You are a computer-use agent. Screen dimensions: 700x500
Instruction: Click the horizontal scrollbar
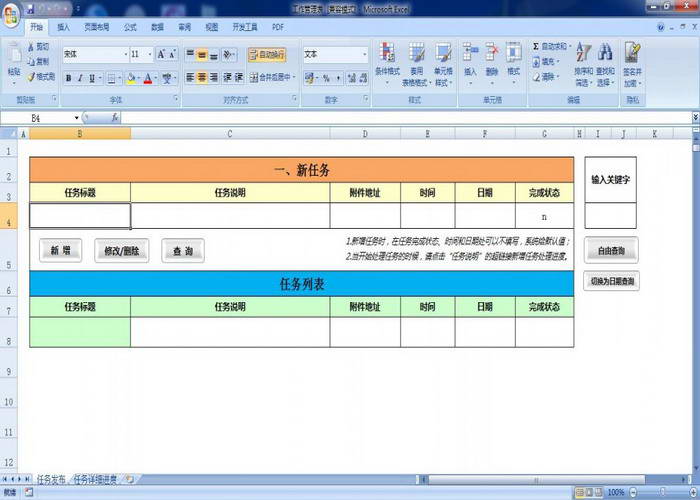[537, 479]
